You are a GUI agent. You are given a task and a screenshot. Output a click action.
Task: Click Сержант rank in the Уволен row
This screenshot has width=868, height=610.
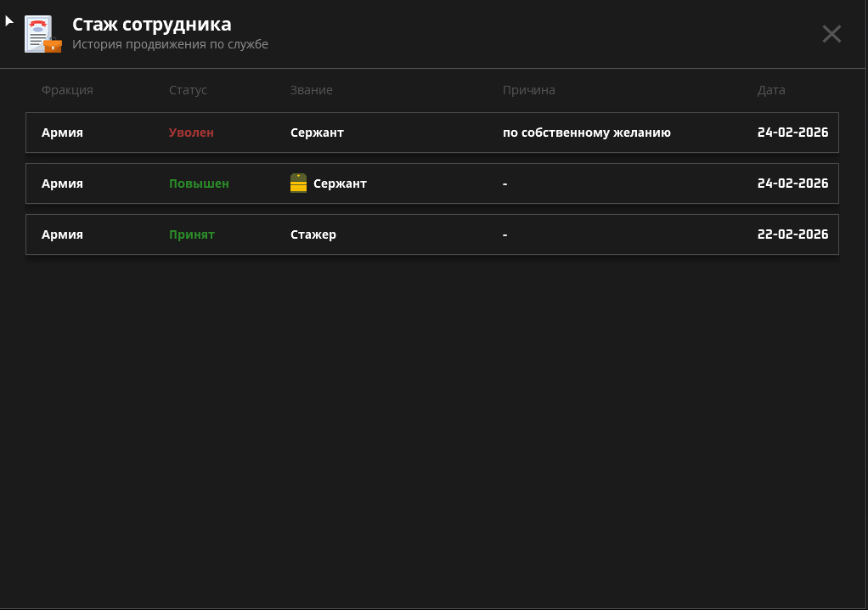(317, 133)
